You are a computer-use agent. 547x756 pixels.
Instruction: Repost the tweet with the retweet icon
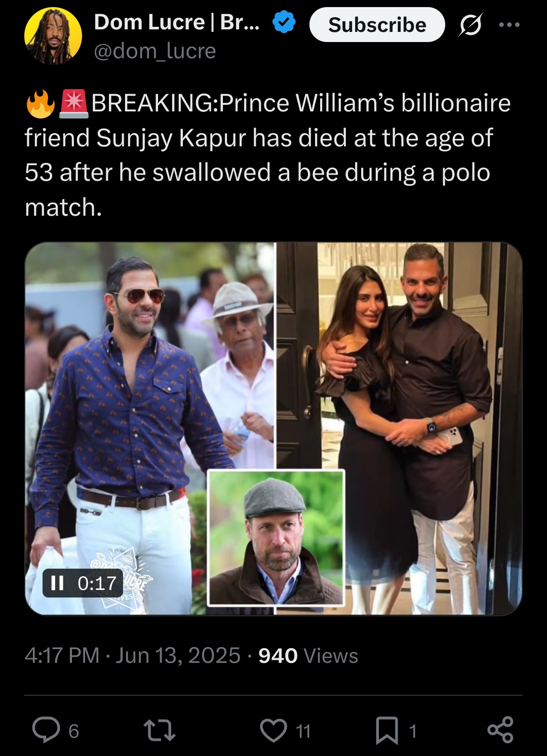160,731
